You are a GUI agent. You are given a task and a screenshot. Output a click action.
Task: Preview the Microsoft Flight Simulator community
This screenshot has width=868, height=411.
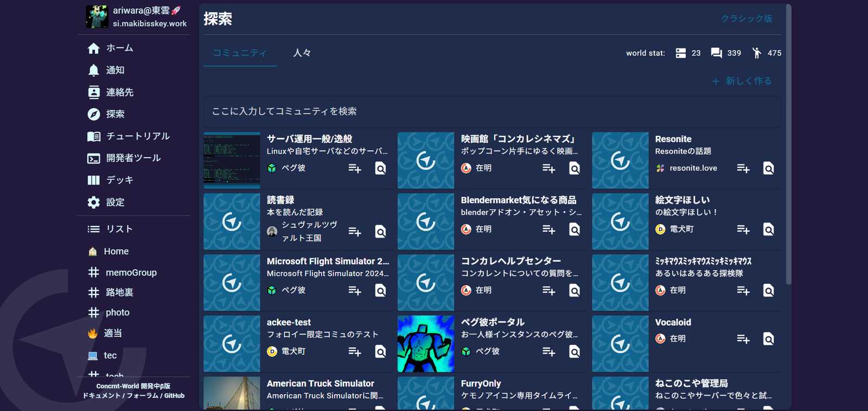(x=381, y=290)
